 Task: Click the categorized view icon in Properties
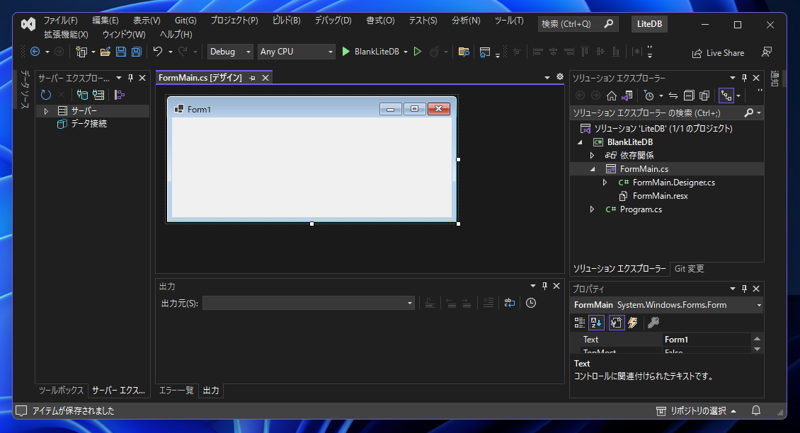tap(580, 322)
